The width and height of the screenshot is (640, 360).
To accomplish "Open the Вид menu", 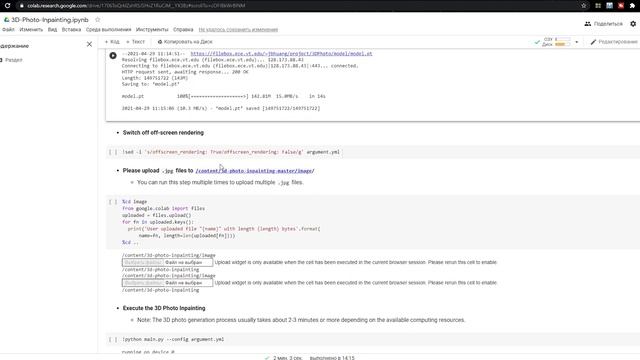I will click(52, 29).
